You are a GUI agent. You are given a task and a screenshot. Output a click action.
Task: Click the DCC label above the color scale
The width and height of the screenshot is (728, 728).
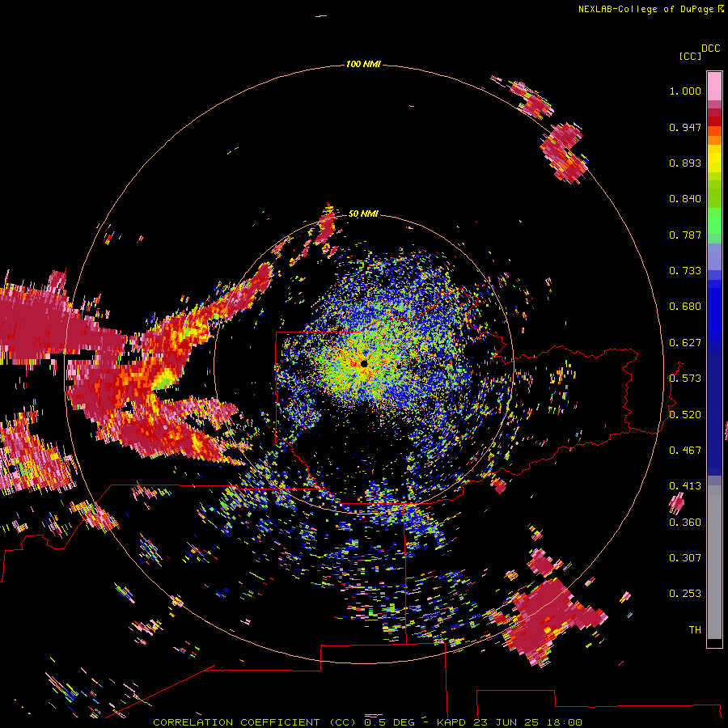711,49
